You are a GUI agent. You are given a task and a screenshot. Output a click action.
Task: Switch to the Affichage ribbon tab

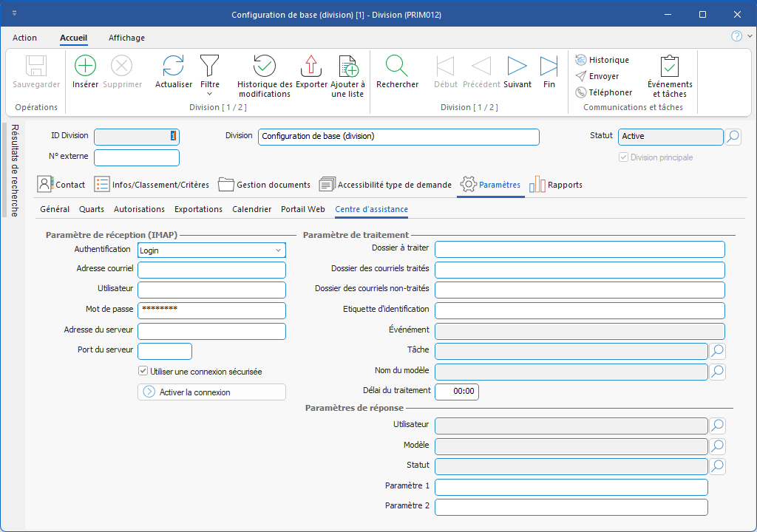tap(126, 38)
